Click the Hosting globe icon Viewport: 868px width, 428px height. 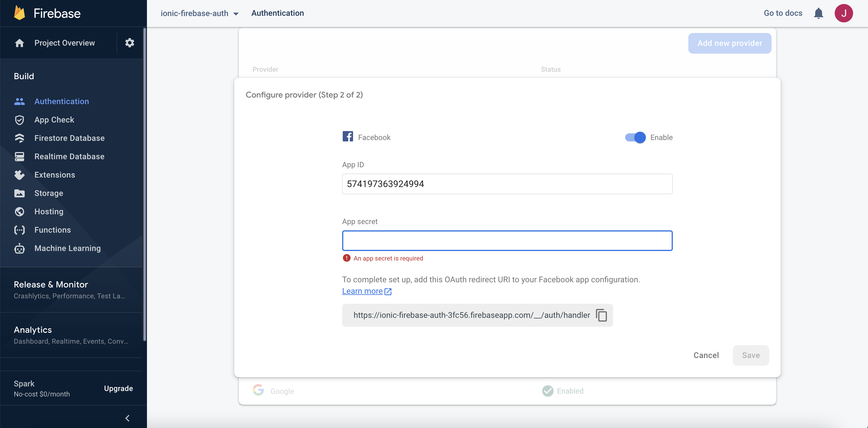(x=20, y=211)
